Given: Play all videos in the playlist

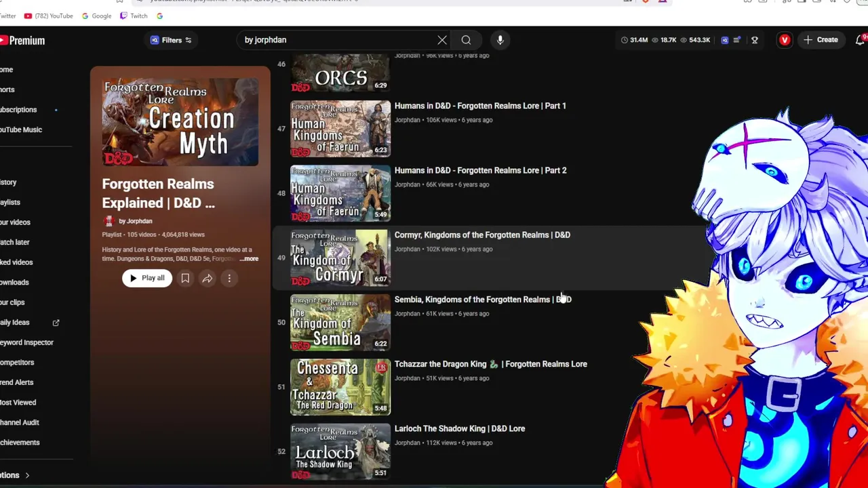Looking at the screenshot, I should 147,278.
